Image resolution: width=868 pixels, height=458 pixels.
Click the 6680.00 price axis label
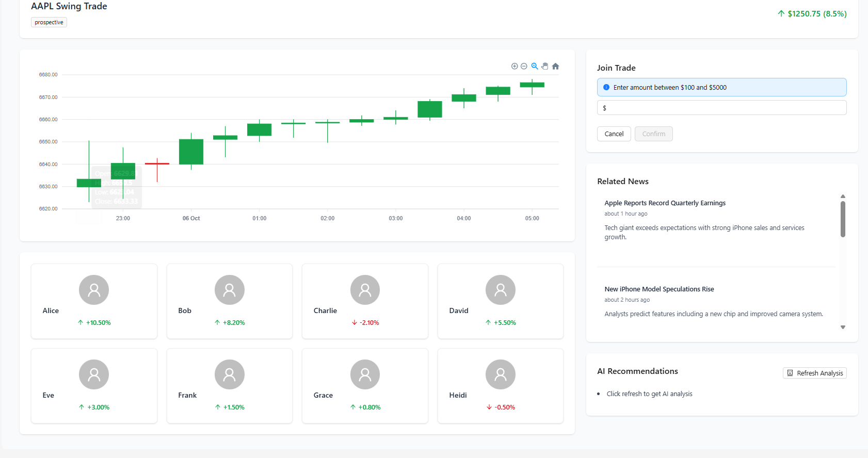[x=48, y=75]
